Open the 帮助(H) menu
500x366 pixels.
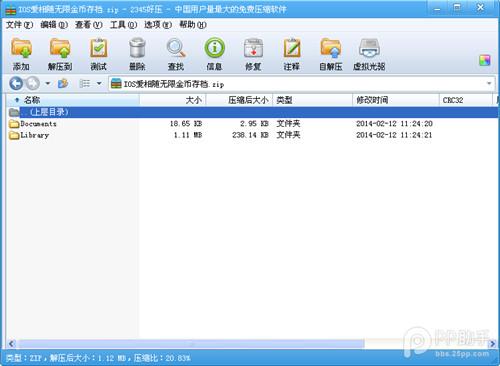click(x=193, y=25)
